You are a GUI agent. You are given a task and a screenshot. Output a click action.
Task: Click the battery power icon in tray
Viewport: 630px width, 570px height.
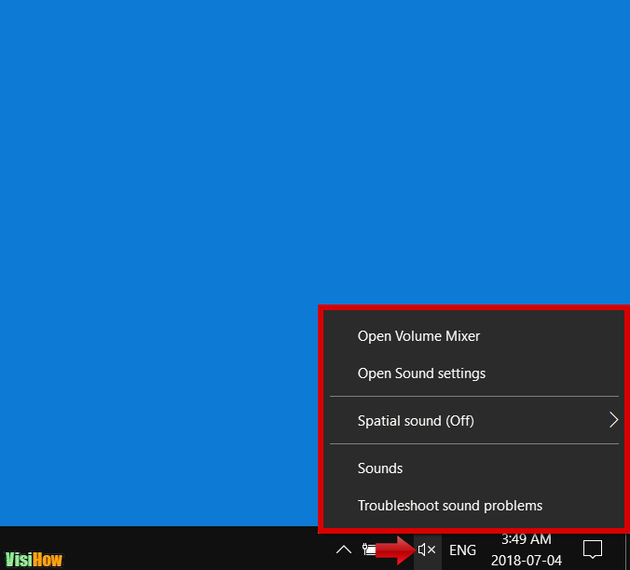click(x=371, y=550)
